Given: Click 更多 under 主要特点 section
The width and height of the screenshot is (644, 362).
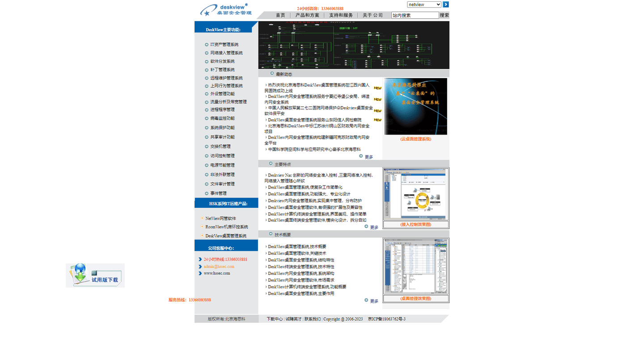Looking at the screenshot, I should 374,227.
